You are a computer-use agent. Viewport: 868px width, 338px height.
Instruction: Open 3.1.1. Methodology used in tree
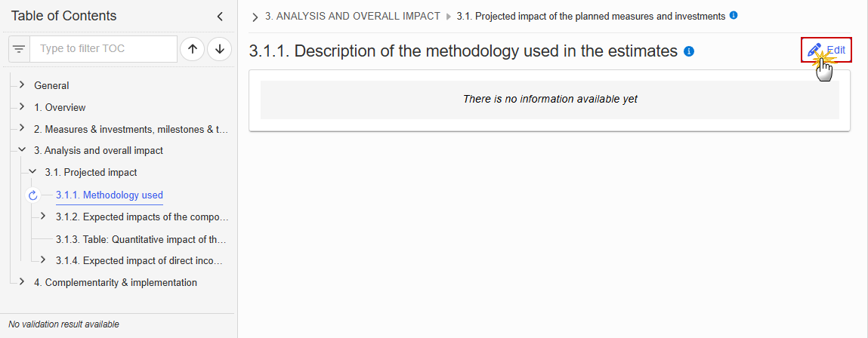tap(109, 195)
